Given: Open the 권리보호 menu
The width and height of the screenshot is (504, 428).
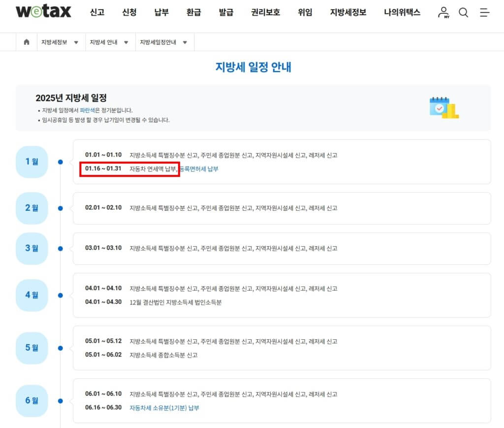Looking at the screenshot, I should [265, 12].
